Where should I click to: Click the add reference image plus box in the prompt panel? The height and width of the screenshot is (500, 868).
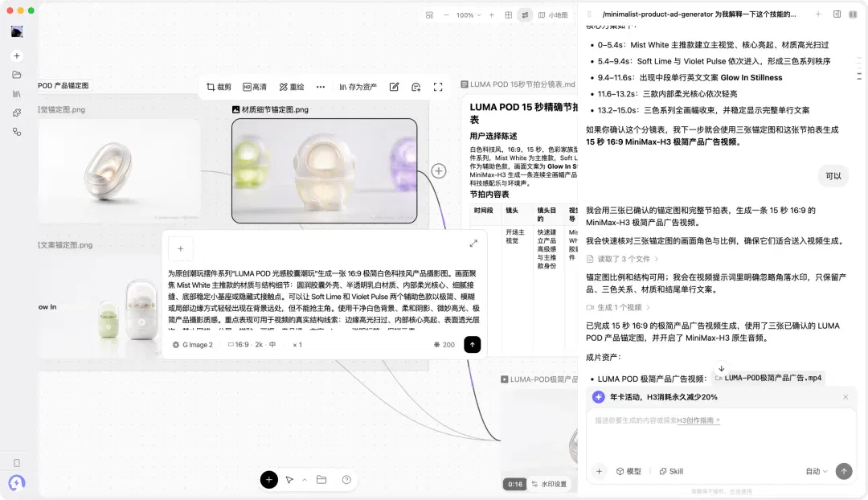pos(181,248)
